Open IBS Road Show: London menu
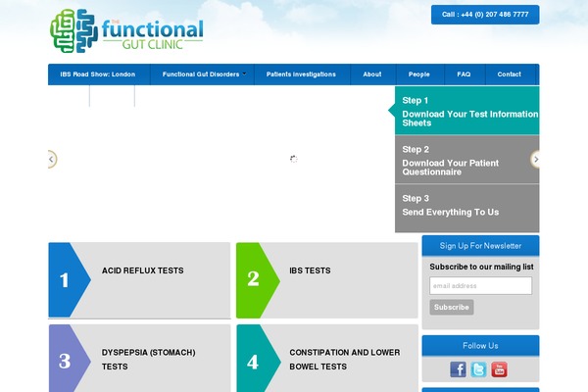This screenshot has width=588, height=392. (98, 74)
